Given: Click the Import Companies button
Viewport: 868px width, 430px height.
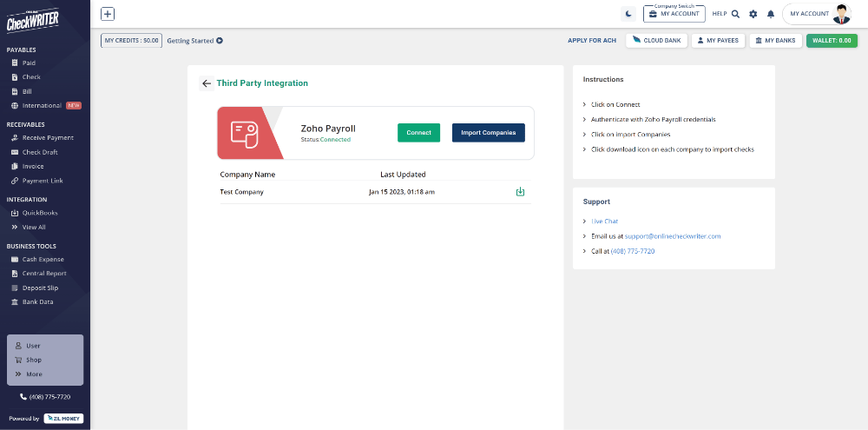Looking at the screenshot, I should coord(488,133).
